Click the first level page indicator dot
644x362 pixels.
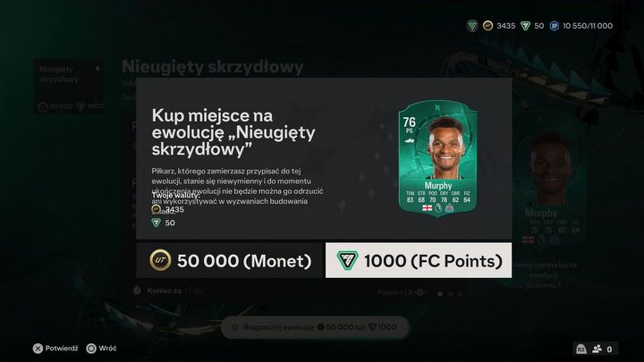[x=440, y=294]
